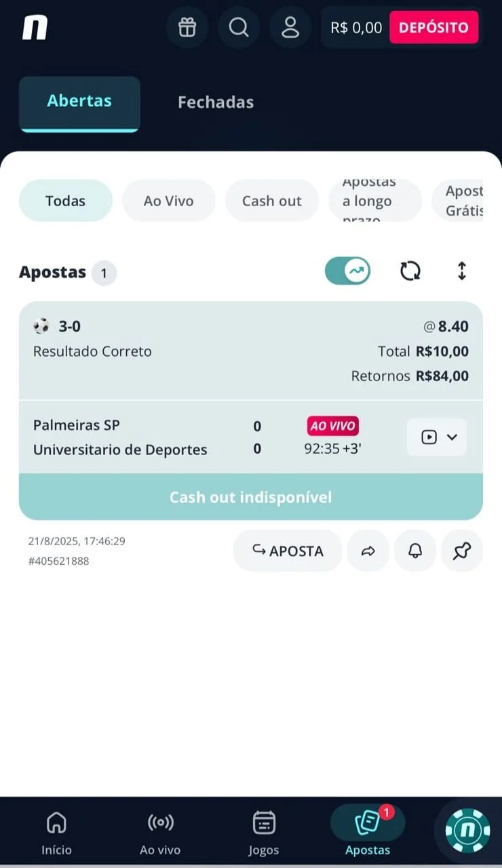This screenshot has height=868, width=502.
Task: Open the gifts promotions icon
Action: pos(187,27)
